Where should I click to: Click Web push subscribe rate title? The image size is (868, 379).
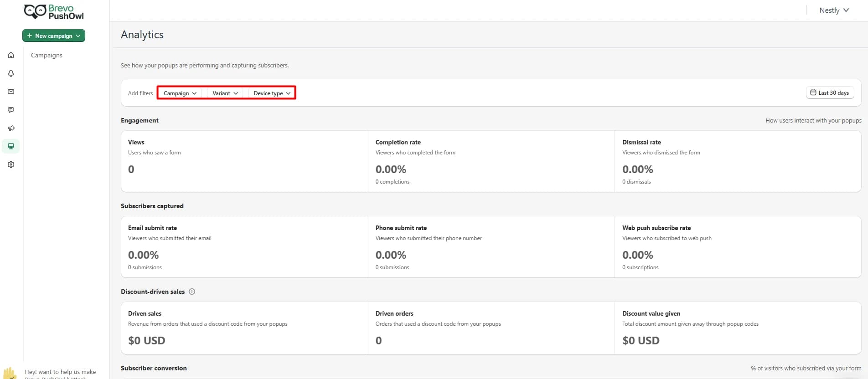(x=656, y=228)
